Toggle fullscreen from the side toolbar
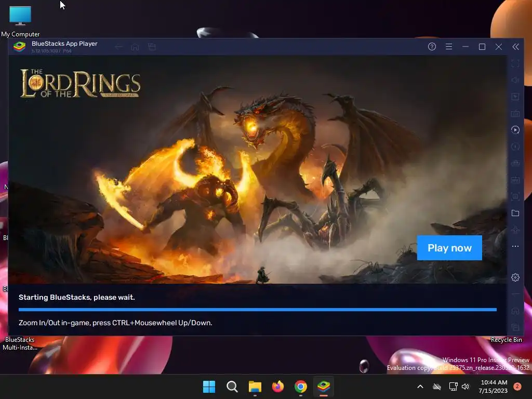The height and width of the screenshot is (399, 532). click(515, 63)
